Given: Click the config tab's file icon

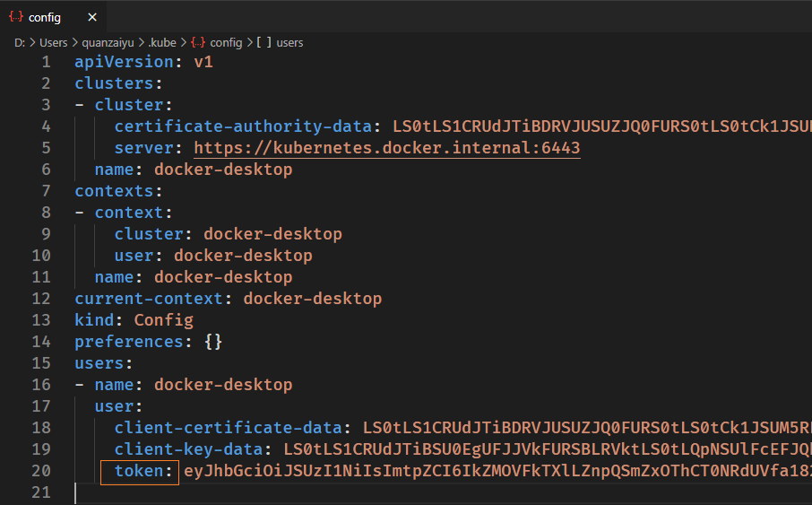Looking at the screenshot, I should [15, 17].
